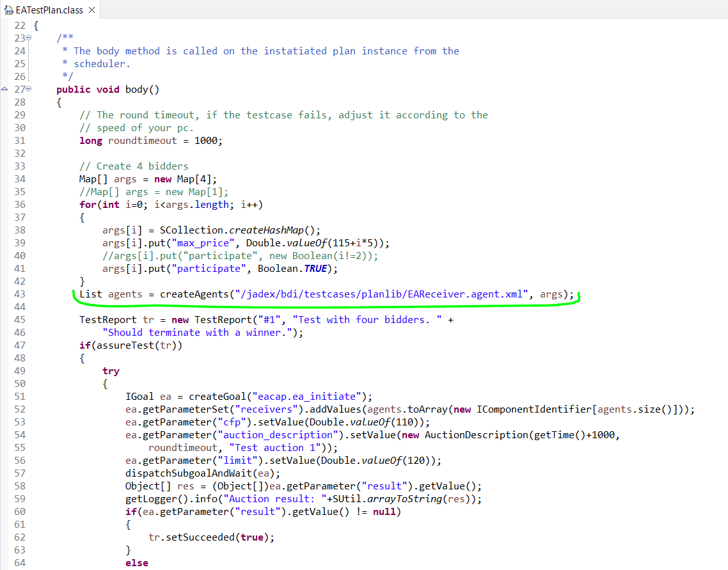Click the commented-out participate line 40
This screenshot has height=570, width=728.
pyautogui.click(x=240, y=255)
